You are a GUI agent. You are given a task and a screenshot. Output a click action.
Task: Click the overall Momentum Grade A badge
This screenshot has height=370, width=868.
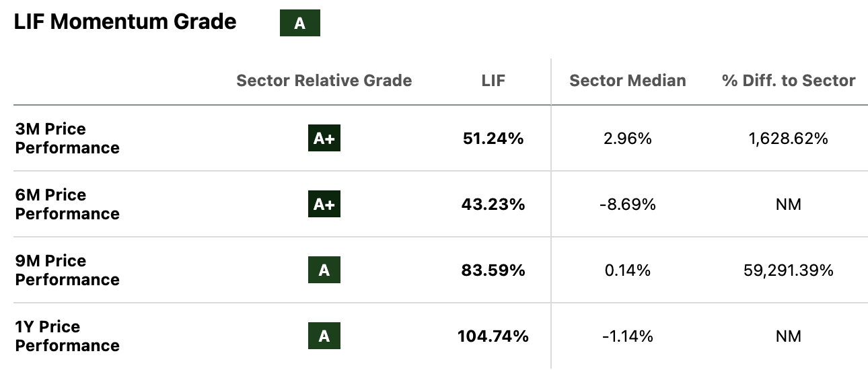tap(299, 23)
